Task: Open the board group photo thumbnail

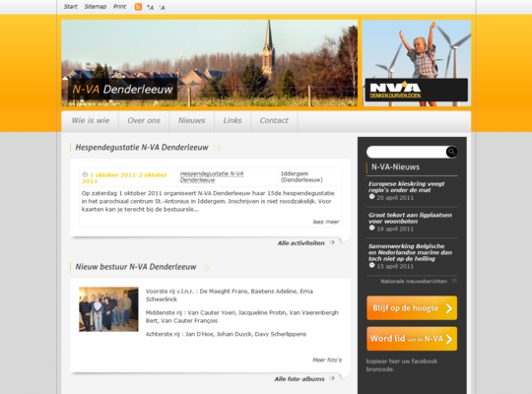Action: (108, 309)
